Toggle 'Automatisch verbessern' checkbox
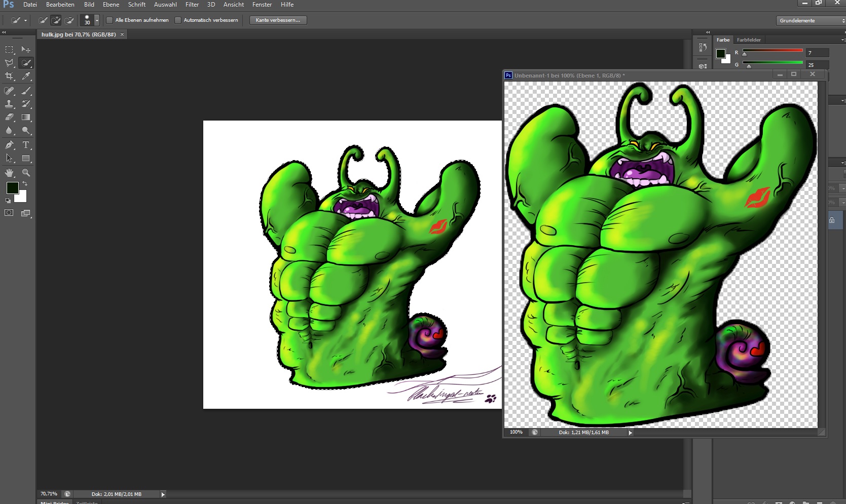 178,20
